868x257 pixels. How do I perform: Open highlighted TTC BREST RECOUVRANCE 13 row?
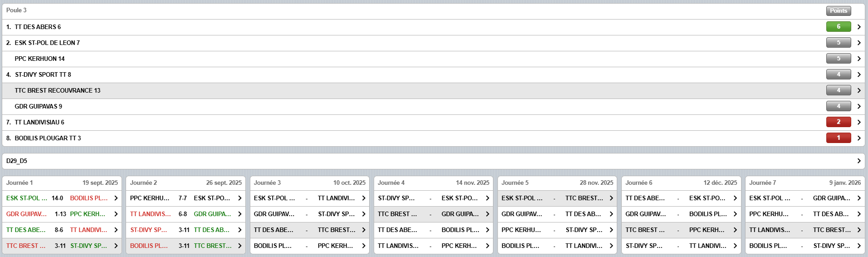[x=58, y=90]
